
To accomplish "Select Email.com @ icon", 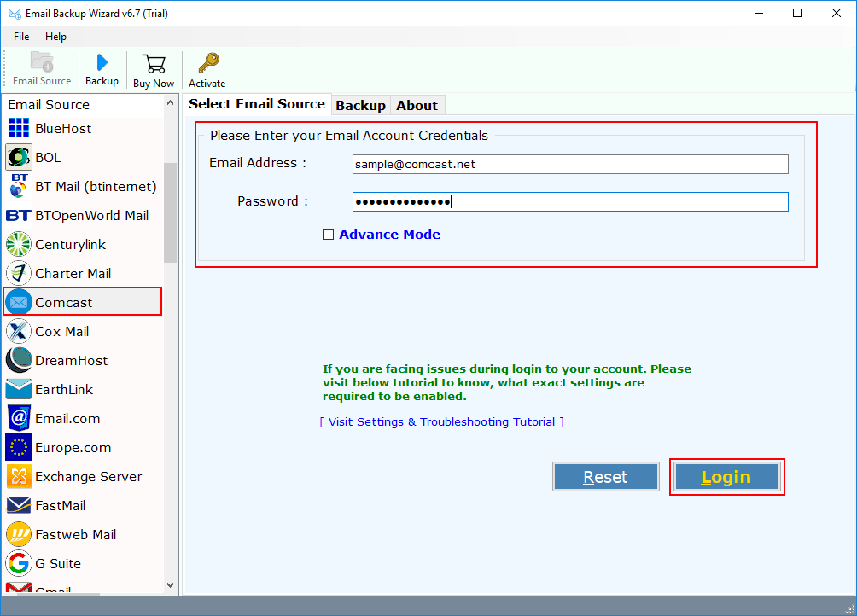I will pyautogui.click(x=19, y=418).
